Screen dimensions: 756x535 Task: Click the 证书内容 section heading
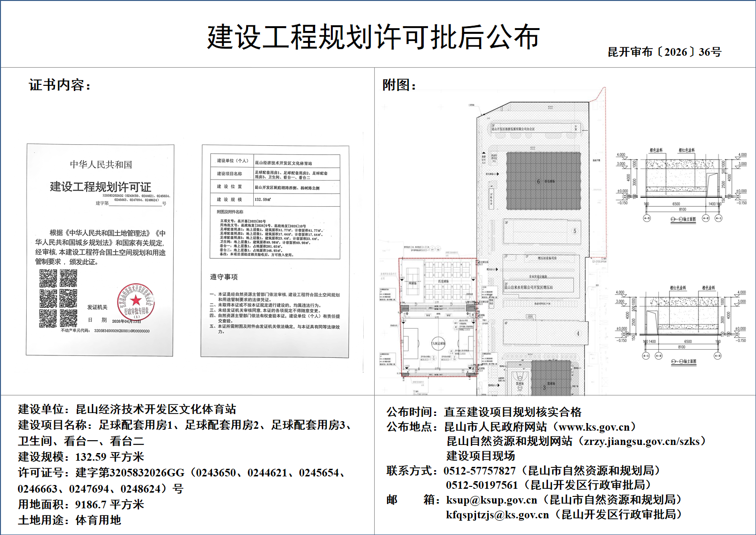tap(60, 85)
